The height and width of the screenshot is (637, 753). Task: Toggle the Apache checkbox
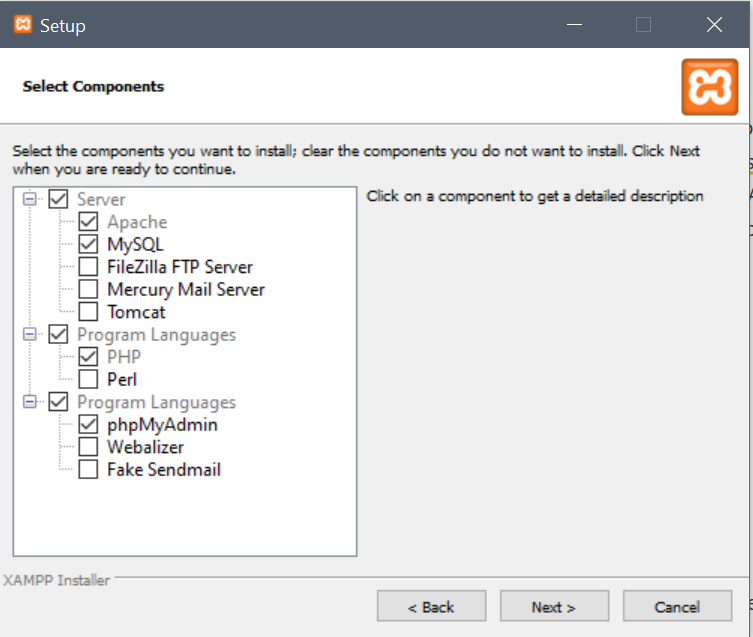click(88, 221)
